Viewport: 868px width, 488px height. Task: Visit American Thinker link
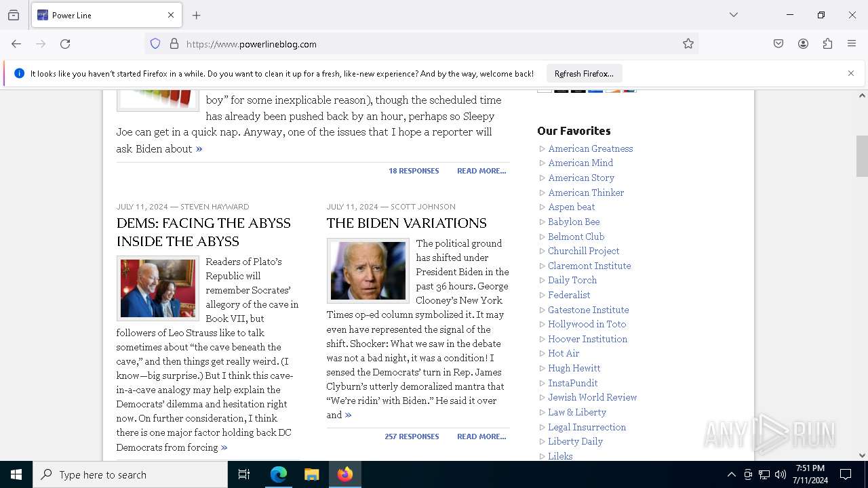[x=586, y=192]
